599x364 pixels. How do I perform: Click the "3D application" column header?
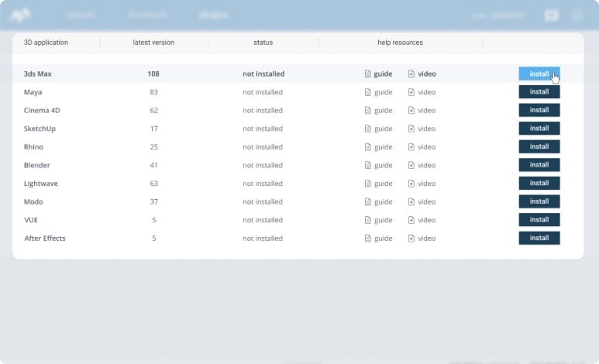coord(46,43)
